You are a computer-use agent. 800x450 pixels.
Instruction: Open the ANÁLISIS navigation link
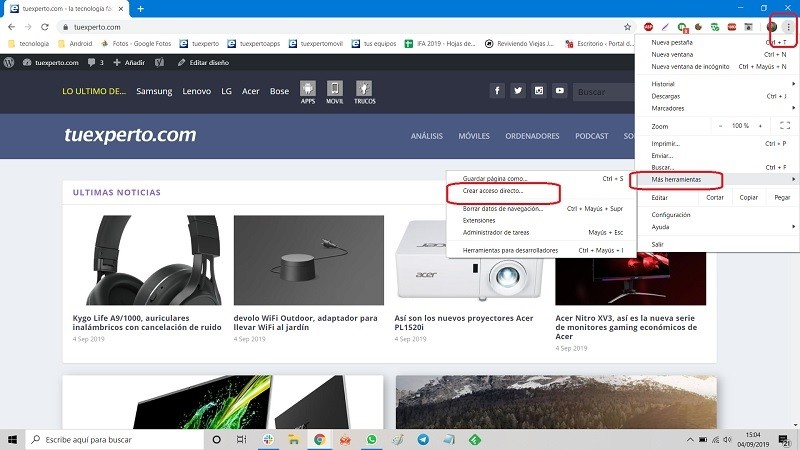(426, 136)
